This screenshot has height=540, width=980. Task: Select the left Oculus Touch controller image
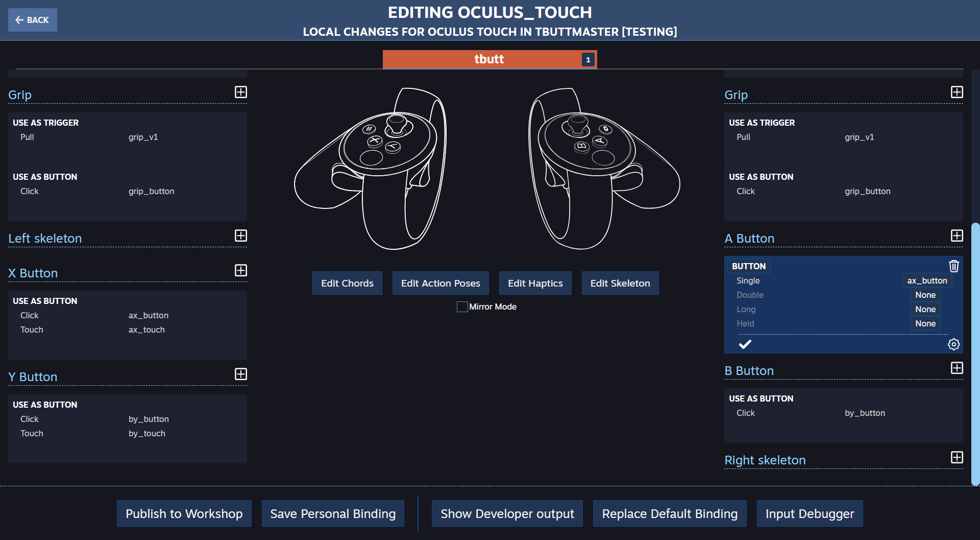[x=371, y=169]
